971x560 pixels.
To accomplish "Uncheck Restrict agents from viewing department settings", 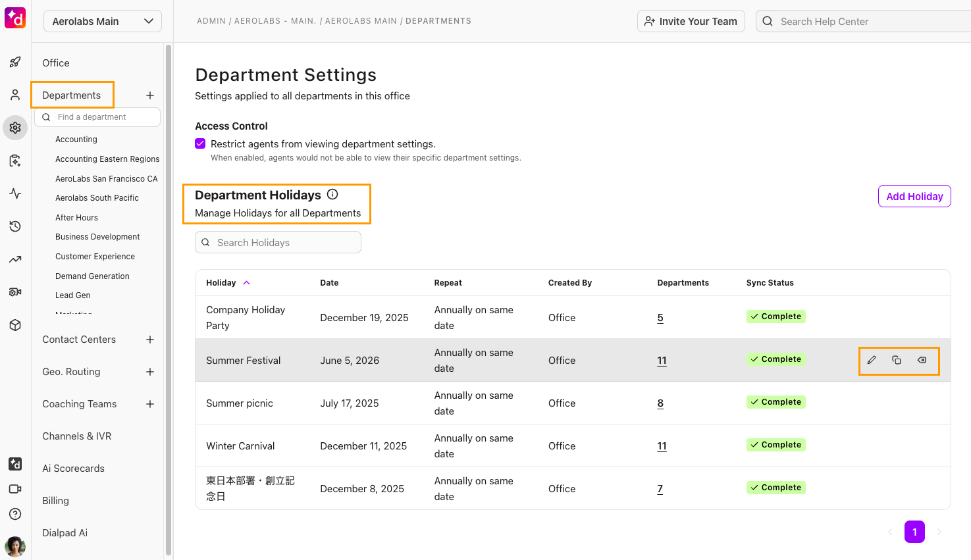I will coord(200,143).
